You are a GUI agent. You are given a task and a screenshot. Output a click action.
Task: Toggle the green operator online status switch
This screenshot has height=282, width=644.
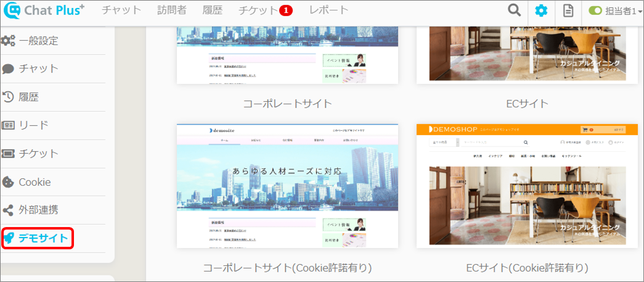click(595, 10)
